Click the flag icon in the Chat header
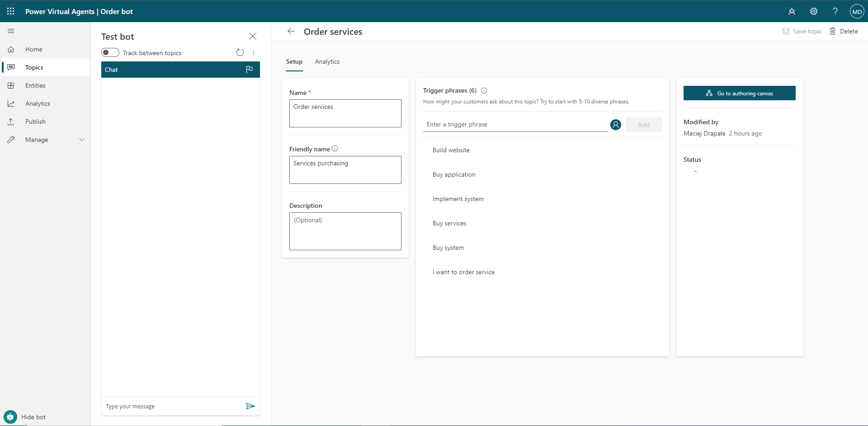868x426 pixels. pyautogui.click(x=249, y=70)
